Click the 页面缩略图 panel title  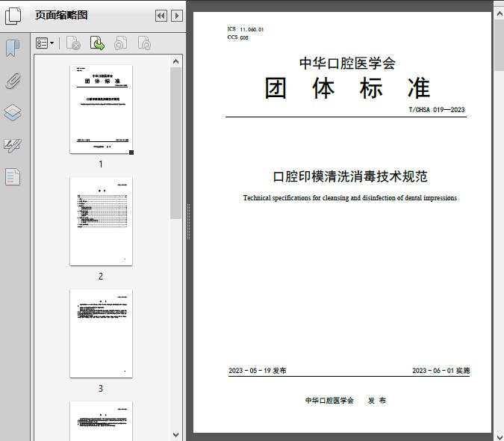tap(61, 15)
